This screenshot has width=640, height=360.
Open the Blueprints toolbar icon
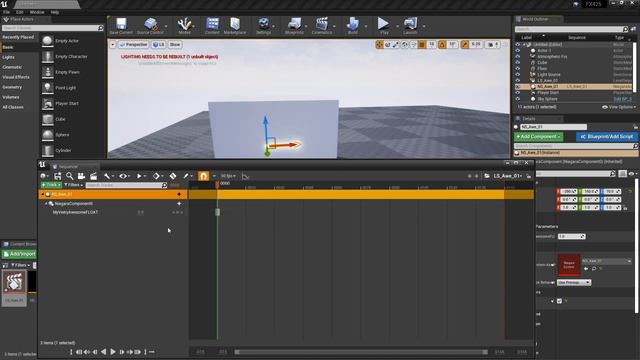pos(294,24)
